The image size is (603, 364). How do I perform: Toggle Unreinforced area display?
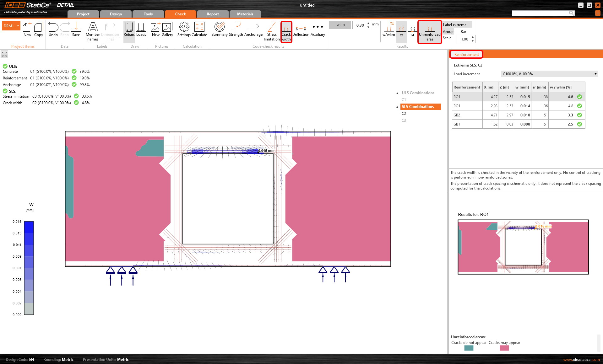pos(430,32)
